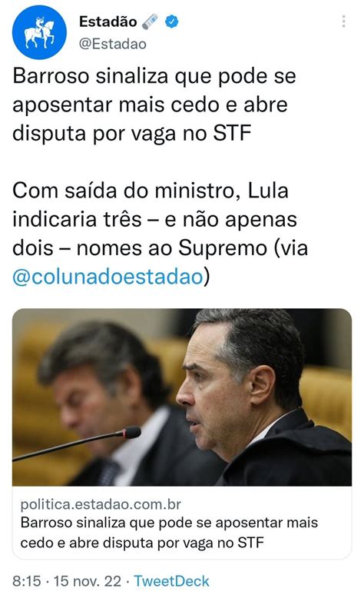Viewport: 364px width, 598px height.
Task: Click the TweetDeck source link
Action: (x=171, y=581)
